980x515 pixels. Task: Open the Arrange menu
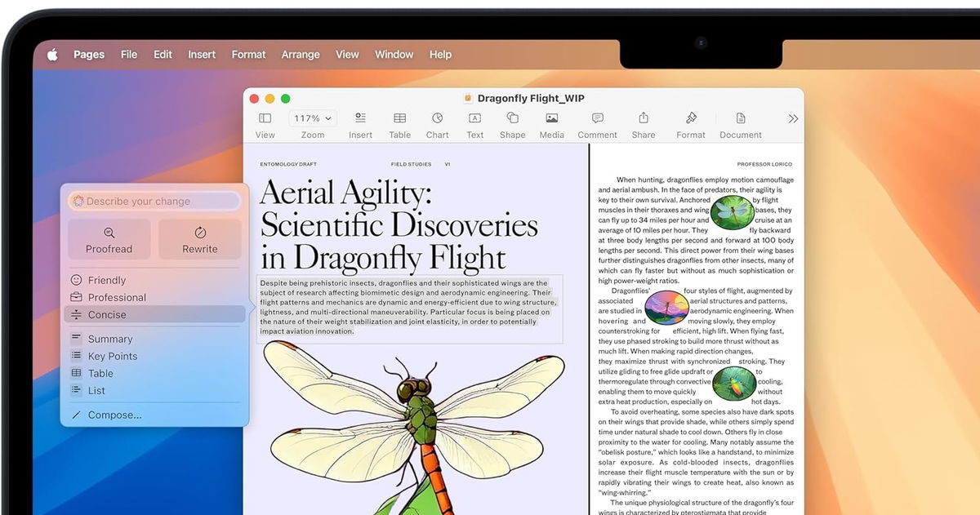[x=301, y=55]
